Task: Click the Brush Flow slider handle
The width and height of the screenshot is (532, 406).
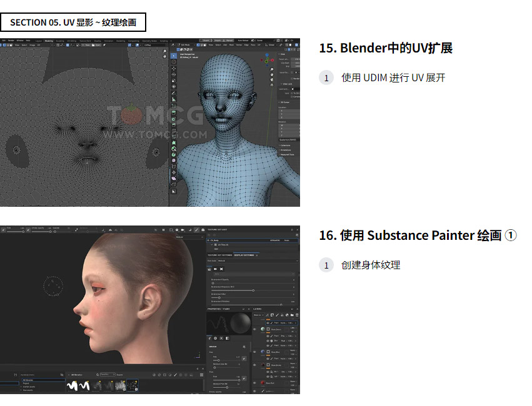Action: [x=239, y=380]
